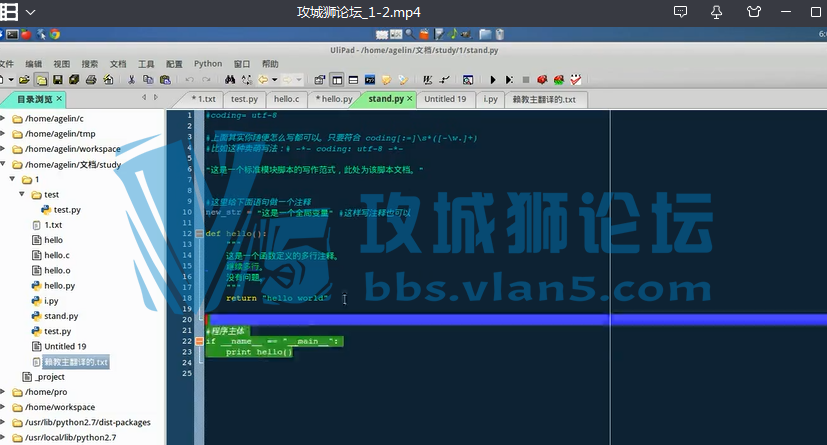Click the Cut scissors icon
827x445 pixels.
click(x=131, y=80)
